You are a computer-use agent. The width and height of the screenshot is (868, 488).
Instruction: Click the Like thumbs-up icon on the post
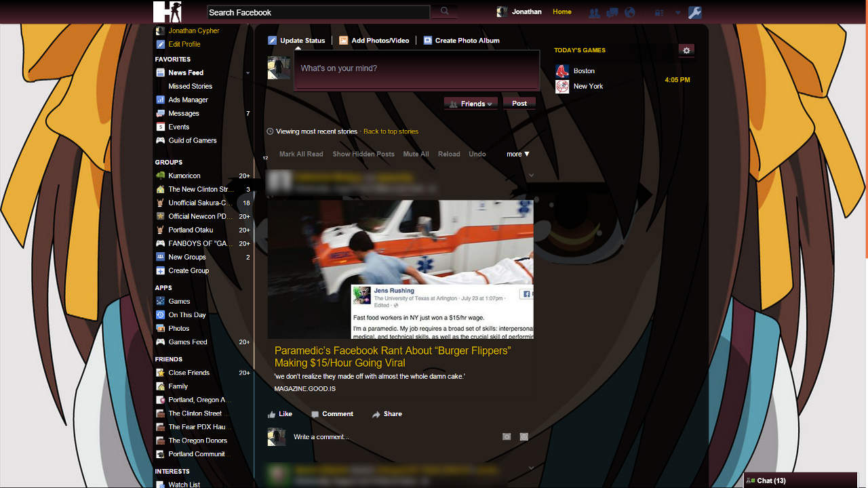point(272,414)
